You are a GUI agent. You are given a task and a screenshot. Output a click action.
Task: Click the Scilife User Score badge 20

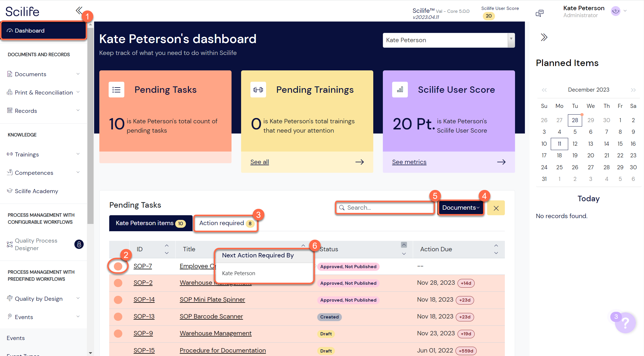click(489, 16)
